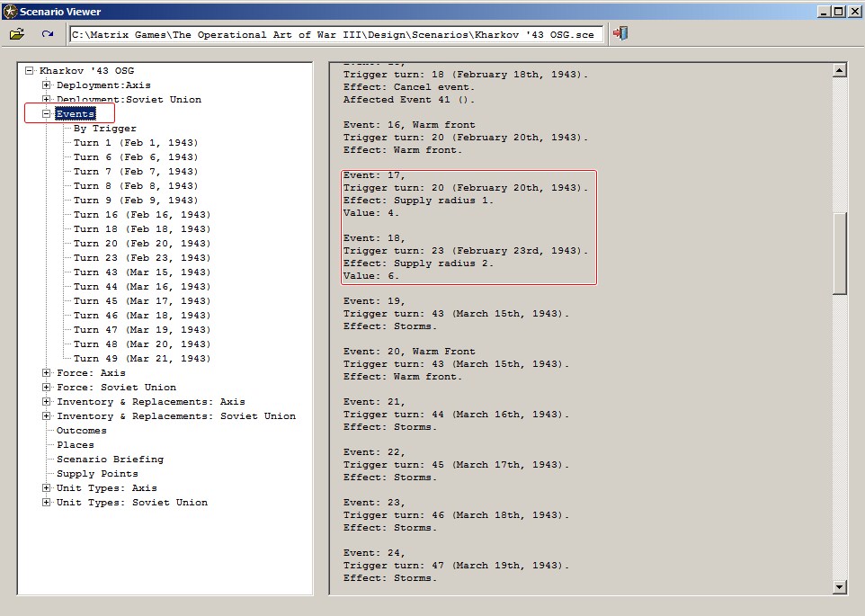Close the Scenario Viewer window
This screenshot has width=865, height=616.
point(854,11)
